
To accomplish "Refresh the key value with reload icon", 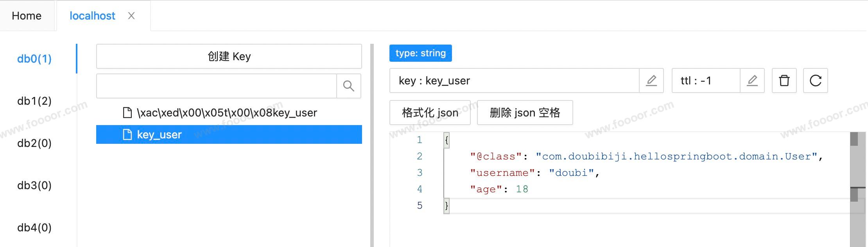I will click(815, 81).
